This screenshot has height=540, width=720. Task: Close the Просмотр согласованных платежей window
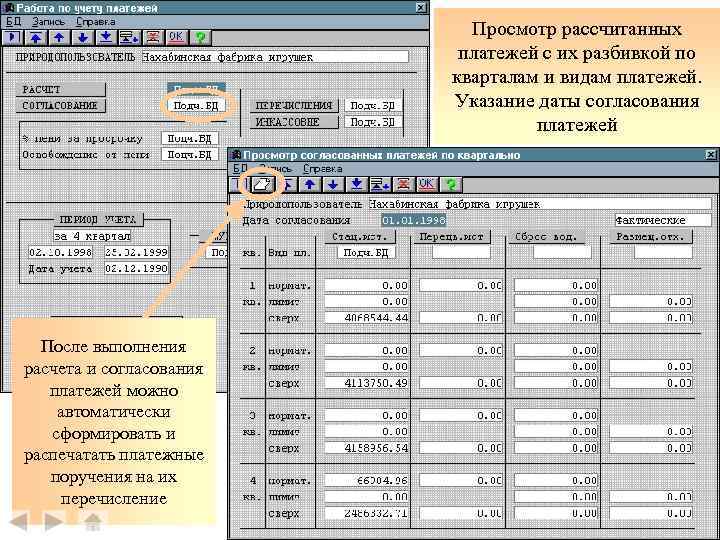(x=712, y=155)
